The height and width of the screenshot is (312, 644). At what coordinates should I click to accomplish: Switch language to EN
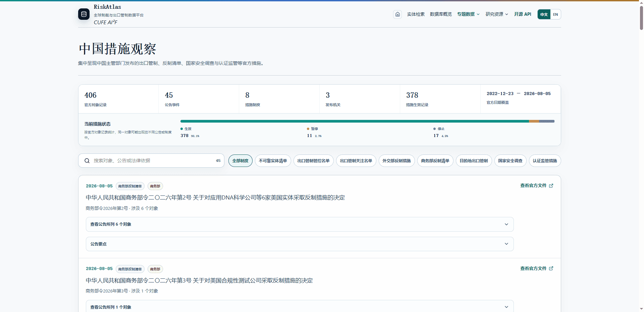tap(555, 14)
